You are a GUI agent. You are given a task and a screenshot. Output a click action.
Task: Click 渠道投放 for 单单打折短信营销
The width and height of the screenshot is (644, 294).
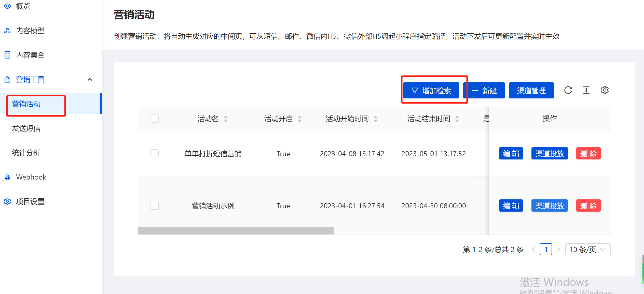(x=549, y=154)
